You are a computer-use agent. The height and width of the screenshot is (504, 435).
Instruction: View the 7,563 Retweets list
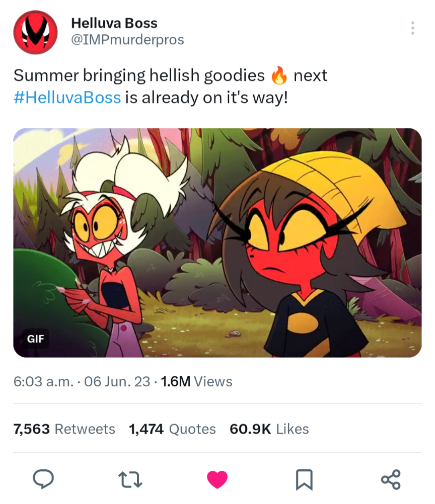(x=64, y=429)
